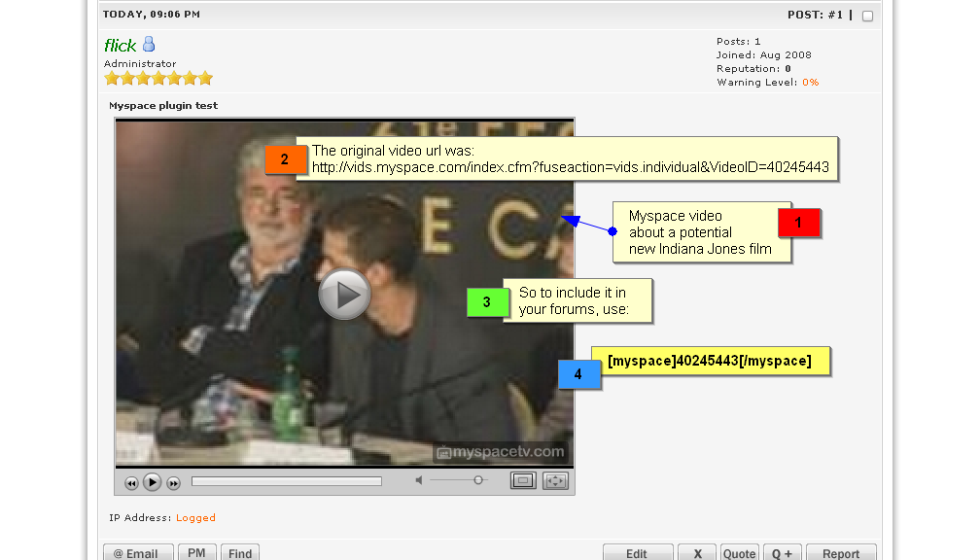Mute the video using the speaker icon
The image size is (980, 560).
pos(418,480)
